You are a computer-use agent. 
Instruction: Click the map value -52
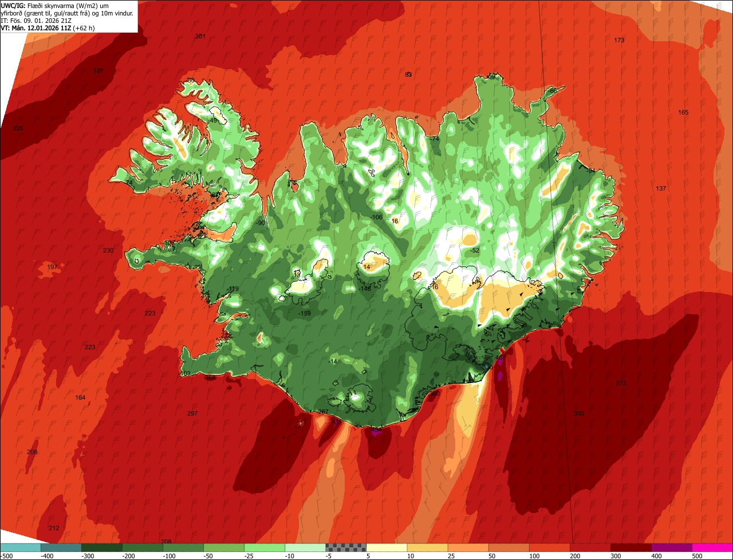[475, 250]
